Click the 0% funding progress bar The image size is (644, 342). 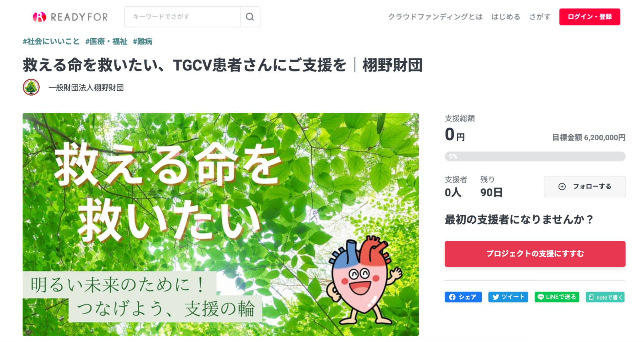[x=535, y=156]
